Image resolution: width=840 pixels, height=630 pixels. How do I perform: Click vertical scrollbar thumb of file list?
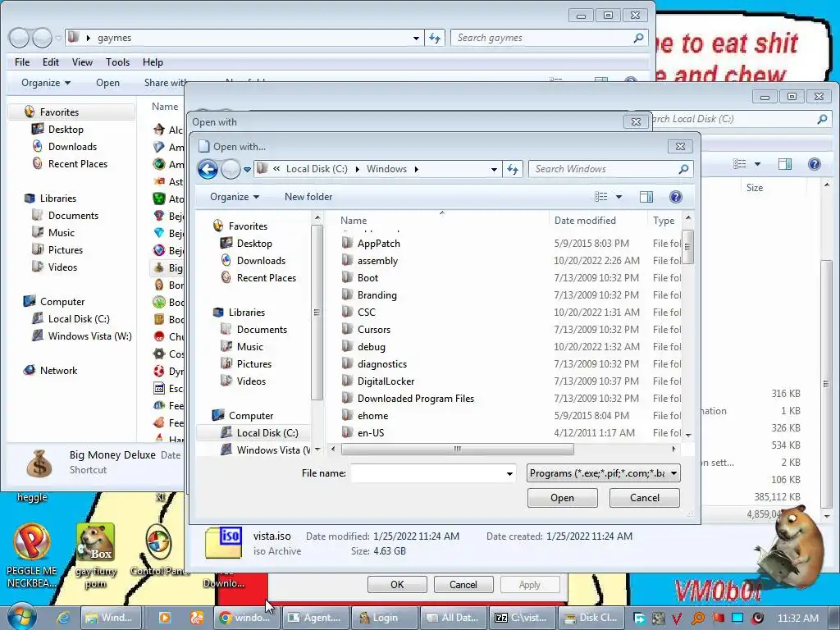click(688, 246)
